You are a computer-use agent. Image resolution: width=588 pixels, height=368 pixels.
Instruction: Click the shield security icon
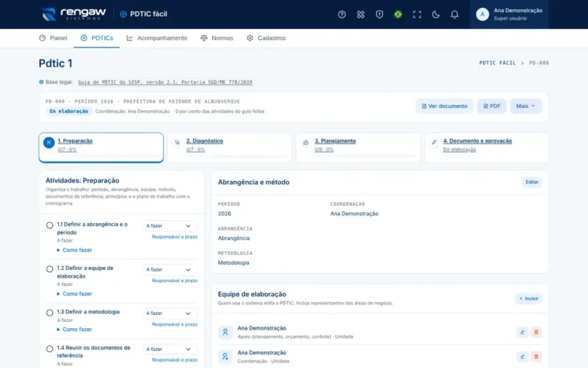coord(379,15)
